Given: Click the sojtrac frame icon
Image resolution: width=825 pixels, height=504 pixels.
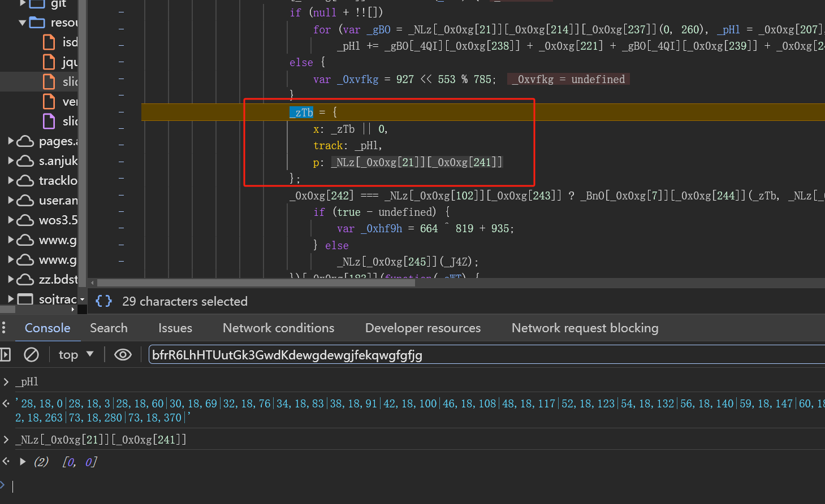Looking at the screenshot, I should (x=25, y=299).
